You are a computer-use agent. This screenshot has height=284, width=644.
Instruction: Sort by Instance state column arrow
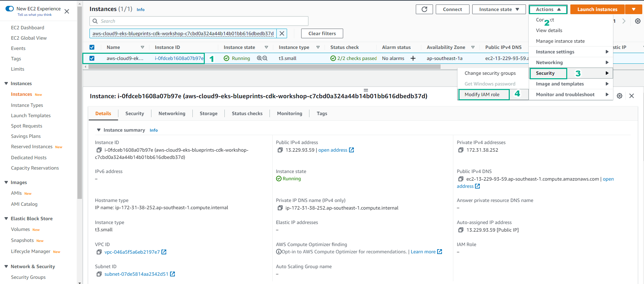coord(266,47)
